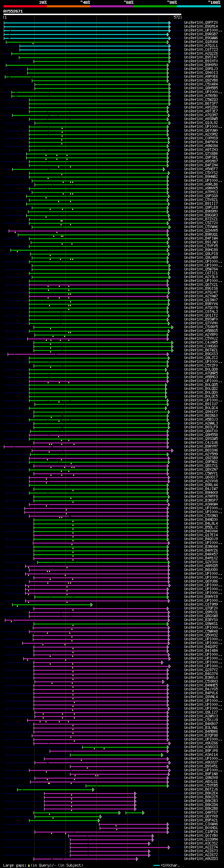Select the UniRef100_A9P0E6 label
Viewport: 224px width, 868px height.
point(201,77)
